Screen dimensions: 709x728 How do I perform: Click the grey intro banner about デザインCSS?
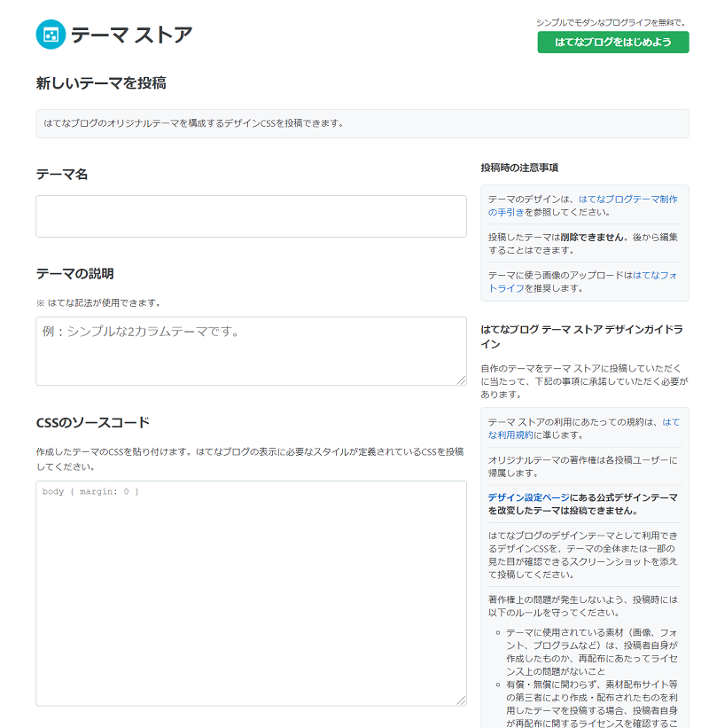pyautogui.click(x=362, y=123)
